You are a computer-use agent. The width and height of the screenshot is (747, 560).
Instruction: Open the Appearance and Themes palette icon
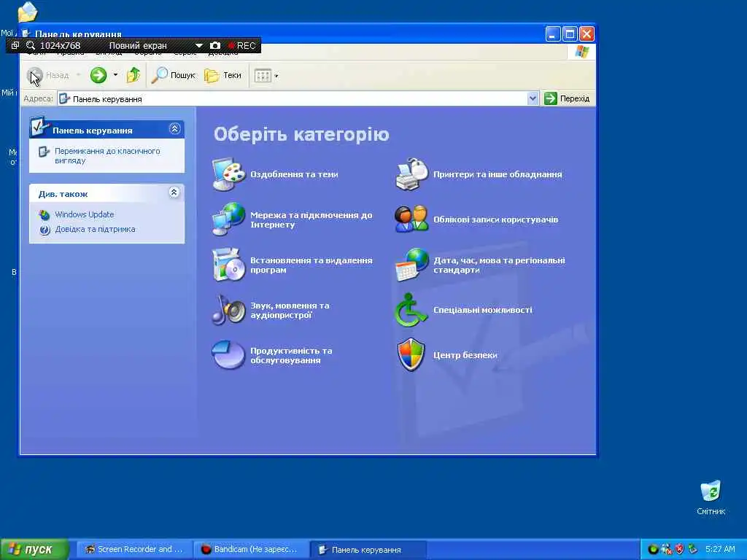click(x=228, y=174)
